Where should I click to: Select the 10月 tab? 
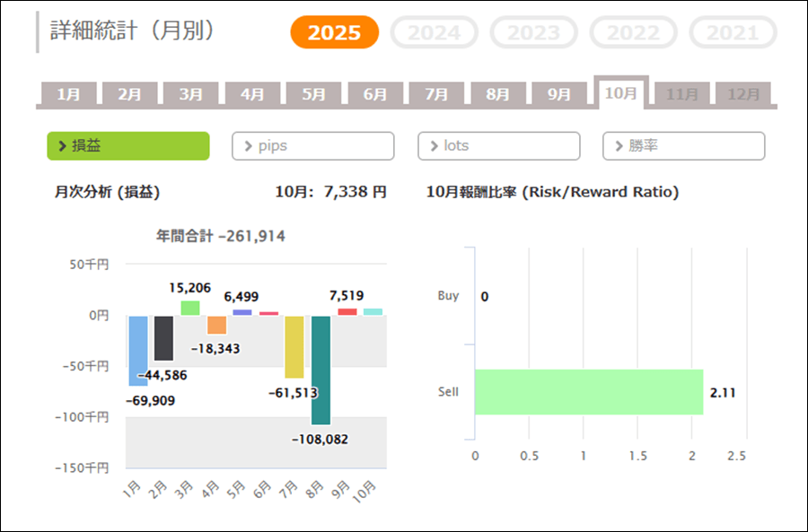pos(620,93)
